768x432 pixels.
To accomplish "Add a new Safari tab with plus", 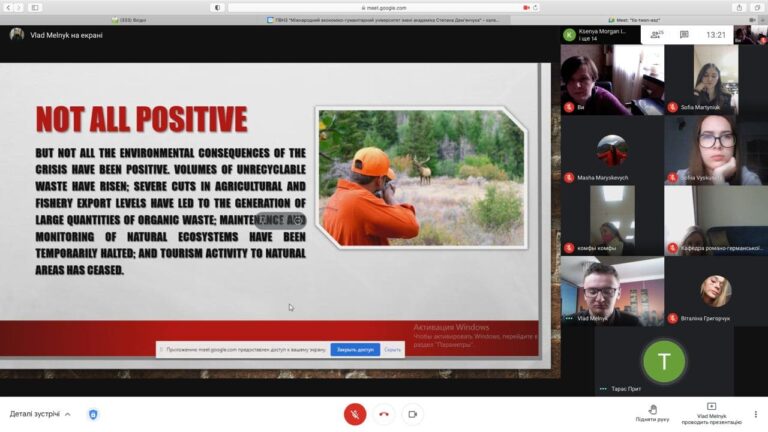I will coord(763,20).
